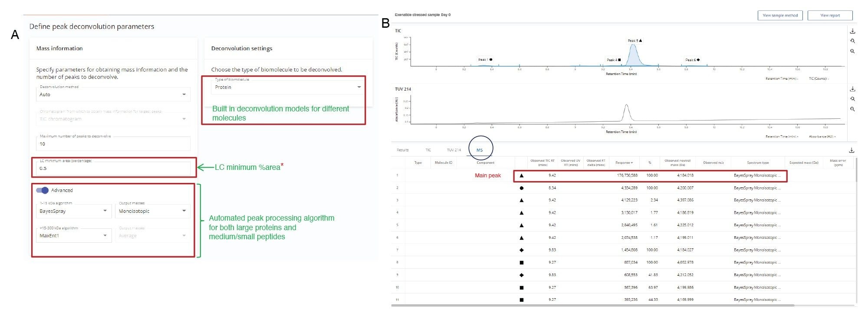Reset zoom on the TIC chart
Screen dimensions: 868x319
tap(852, 41)
